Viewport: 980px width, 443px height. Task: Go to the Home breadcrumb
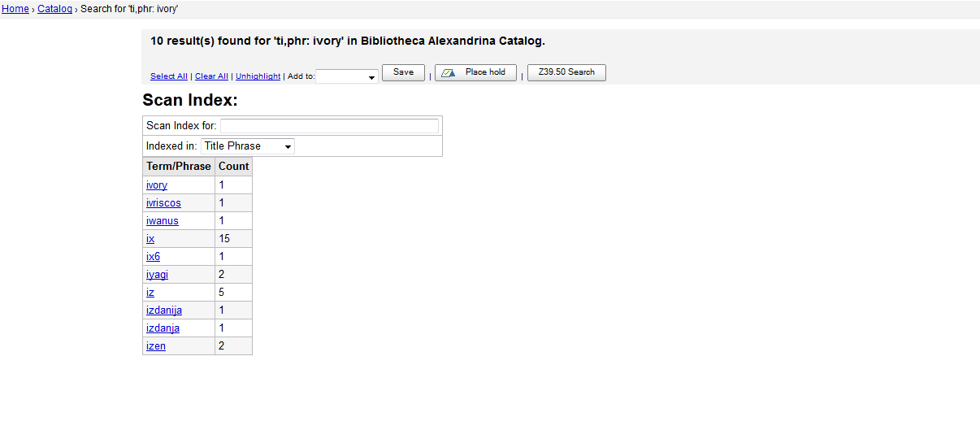(x=15, y=9)
